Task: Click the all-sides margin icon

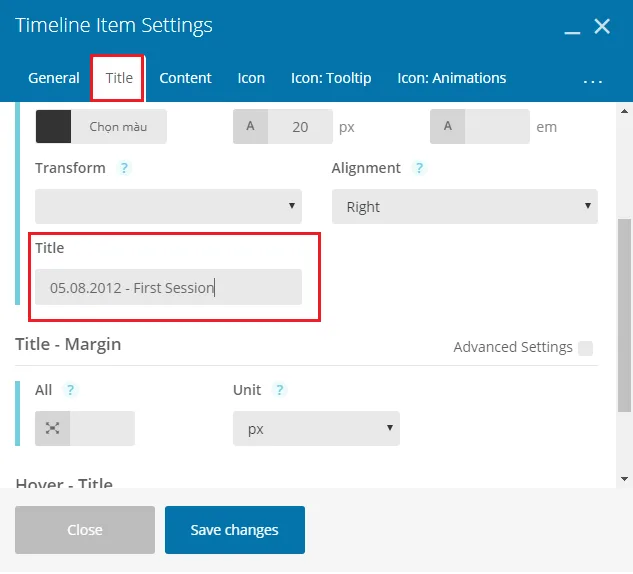Action: (52, 428)
